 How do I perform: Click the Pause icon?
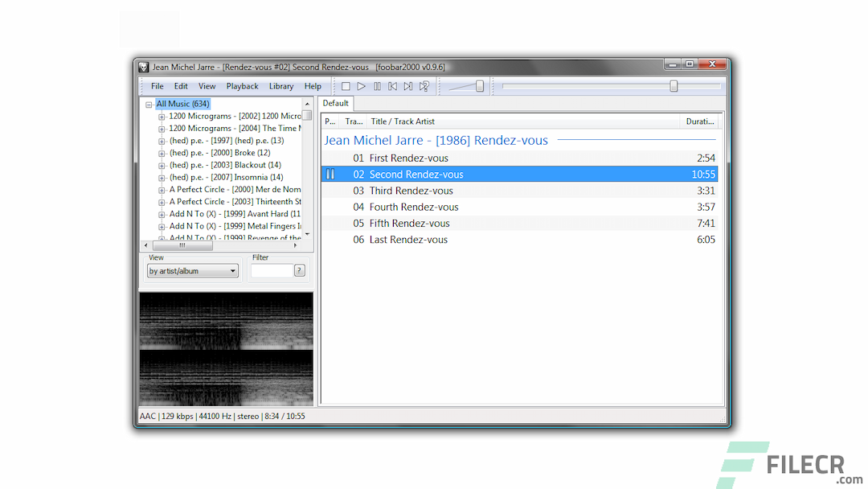(377, 86)
